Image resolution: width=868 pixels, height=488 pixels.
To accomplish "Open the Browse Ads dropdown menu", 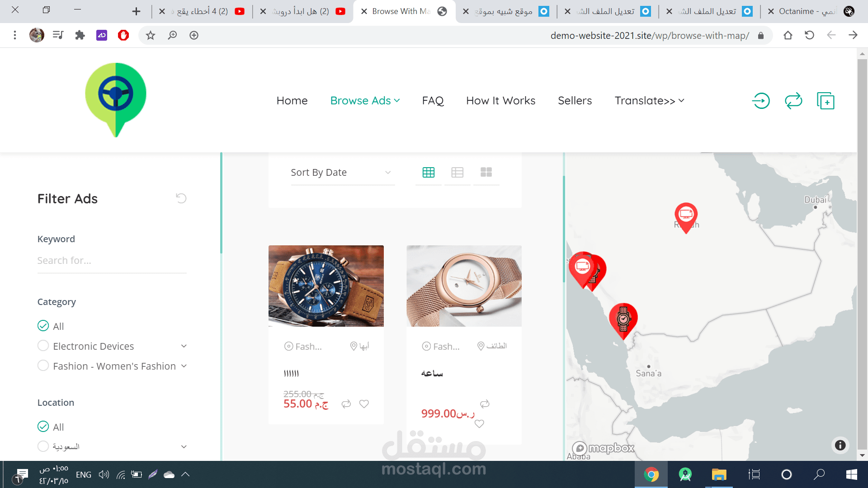I will point(365,101).
